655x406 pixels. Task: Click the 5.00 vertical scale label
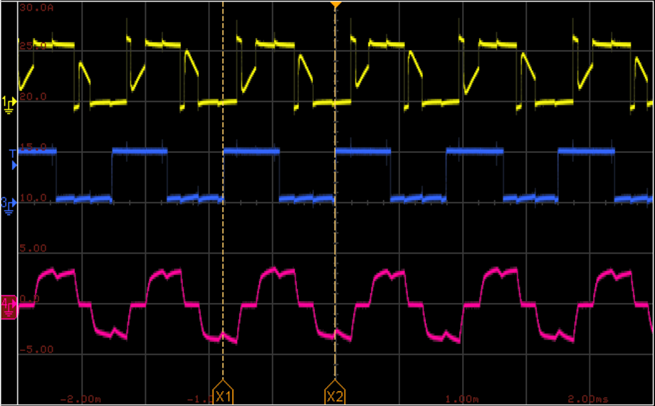[34, 248]
